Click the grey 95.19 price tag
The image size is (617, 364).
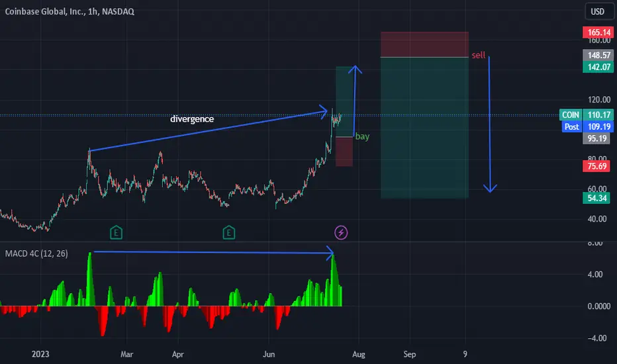pos(597,138)
